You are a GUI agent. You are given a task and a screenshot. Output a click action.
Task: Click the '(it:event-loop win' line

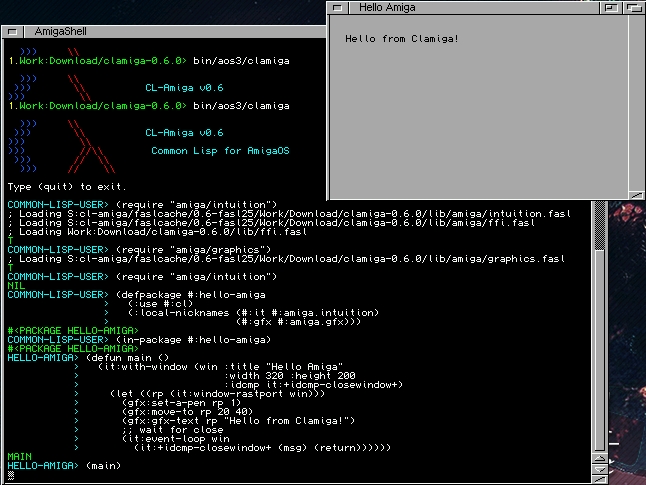click(176, 439)
